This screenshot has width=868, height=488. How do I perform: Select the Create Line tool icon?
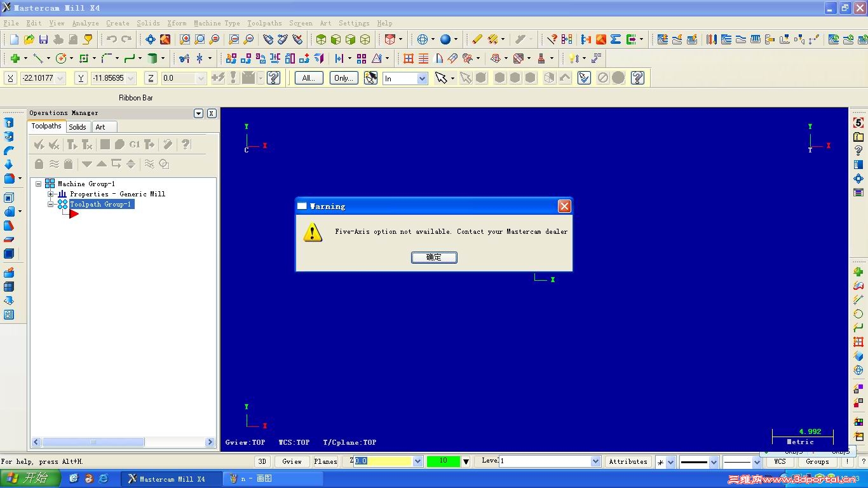pyautogui.click(x=38, y=58)
